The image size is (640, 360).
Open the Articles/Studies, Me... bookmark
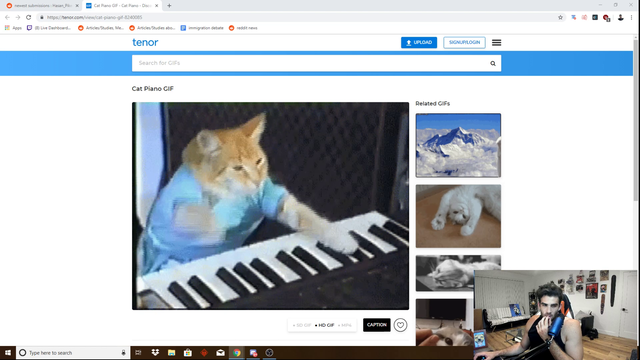[x=101, y=28]
